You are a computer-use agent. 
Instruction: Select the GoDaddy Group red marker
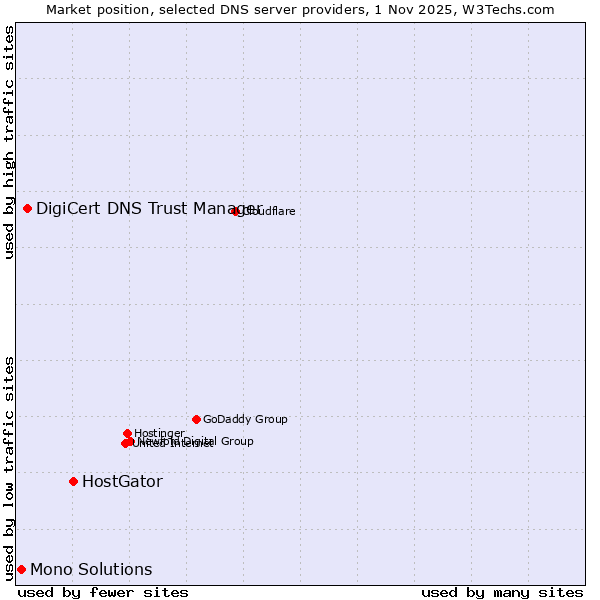196,419
